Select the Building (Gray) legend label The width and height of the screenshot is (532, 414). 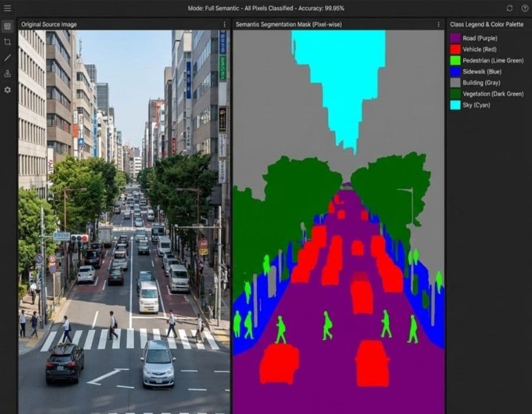(x=481, y=83)
